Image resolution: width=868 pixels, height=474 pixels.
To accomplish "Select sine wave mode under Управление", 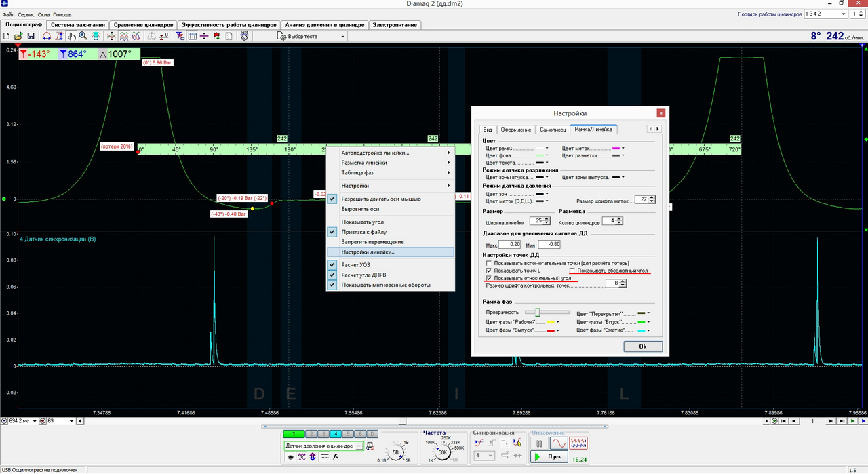I will tap(559, 443).
